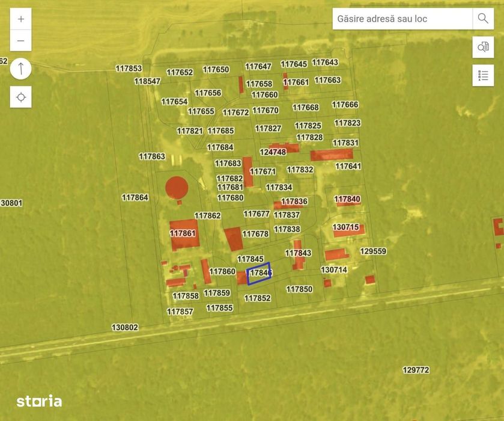Click parcel label 117862
Image resolution: width=504 pixels, height=421 pixels.
tap(208, 215)
